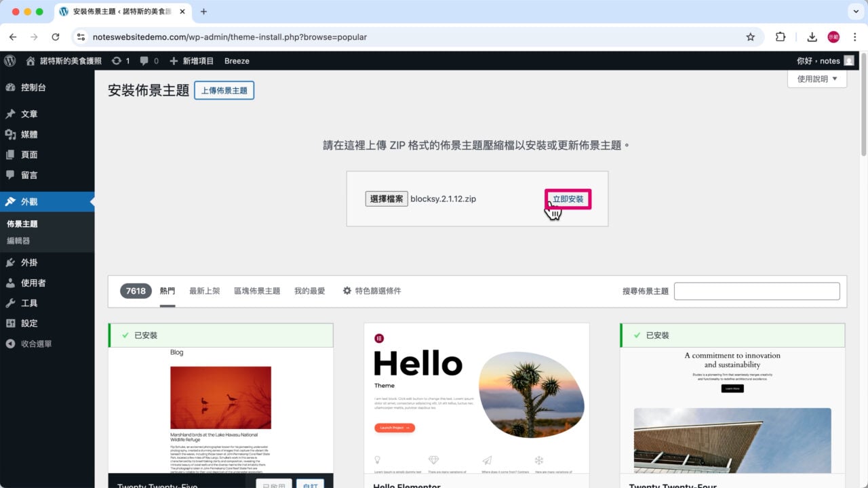The width and height of the screenshot is (868, 488).
Task: Click inside the 搜尋佈景主題 search field
Action: pos(757,291)
